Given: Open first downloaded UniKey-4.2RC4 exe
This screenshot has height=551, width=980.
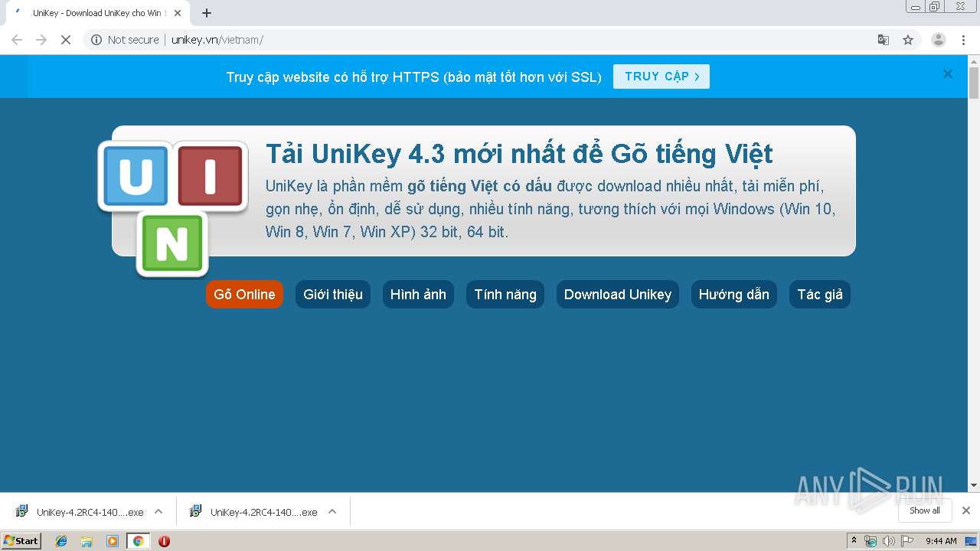Looking at the screenshot, I should point(80,512).
